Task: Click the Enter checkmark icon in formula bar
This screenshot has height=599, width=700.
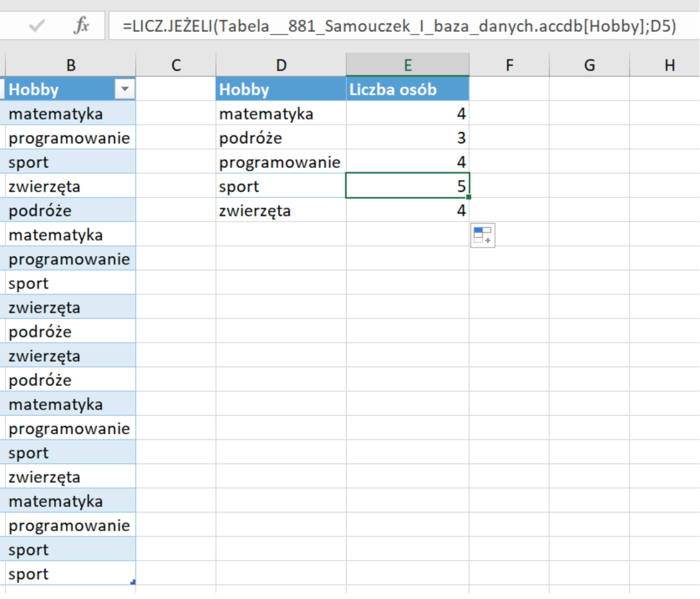Action: point(37,26)
